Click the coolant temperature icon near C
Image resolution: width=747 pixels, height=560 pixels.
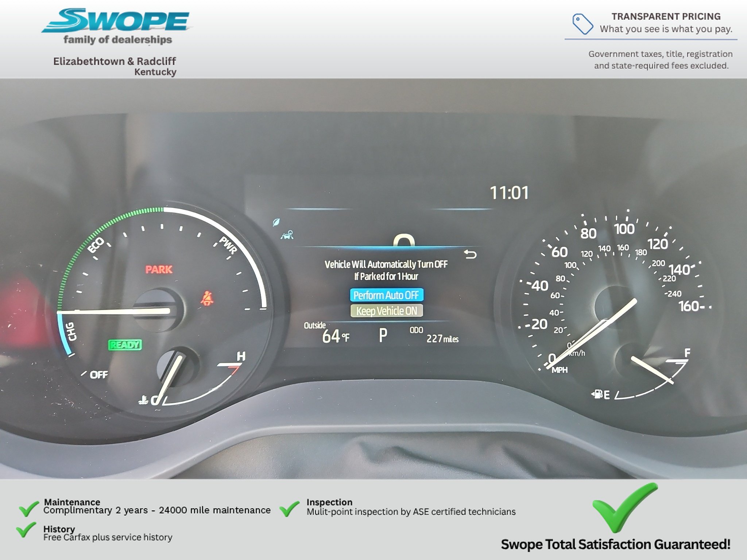click(143, 400)
